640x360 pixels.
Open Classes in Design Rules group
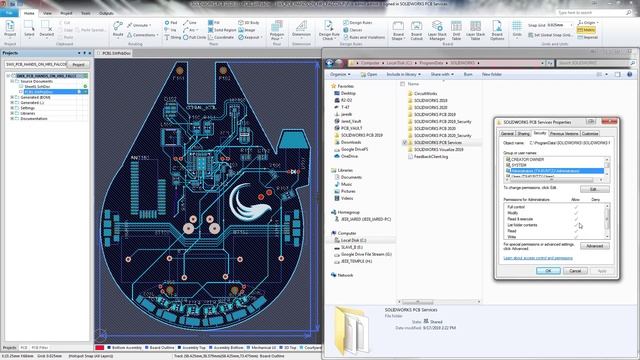coord(353,30)
